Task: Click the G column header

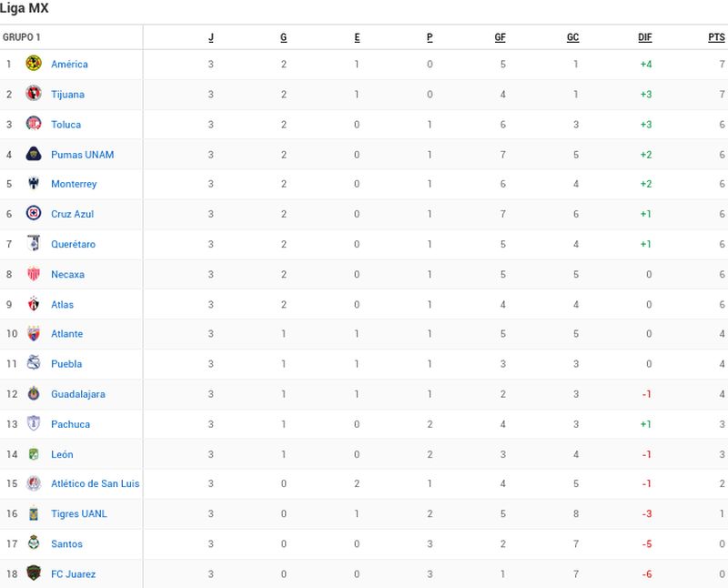Action: [x=284, y=37]
